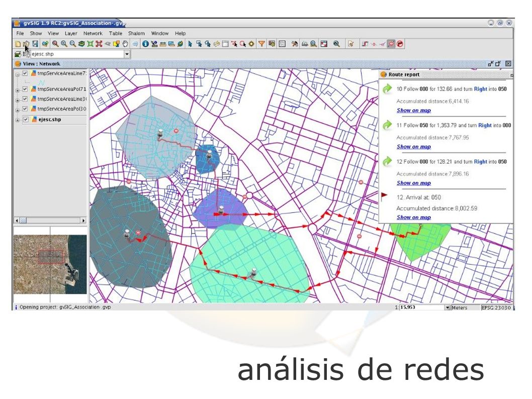Collapse the tmpServiceAreaLine7 layer node
The width and height of the screenshot is (532, 399).
click(17, 74)
